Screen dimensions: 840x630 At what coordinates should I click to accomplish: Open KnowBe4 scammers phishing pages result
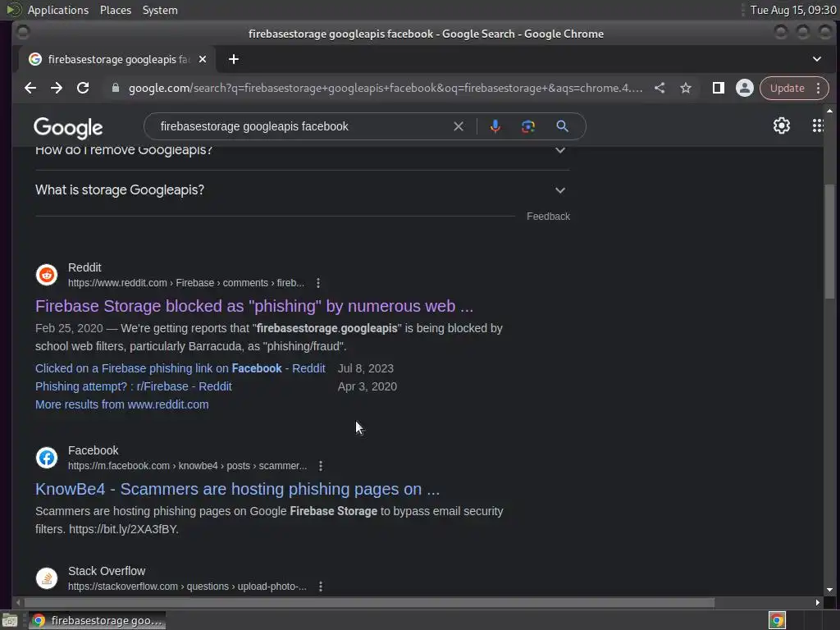pos(237,489)
